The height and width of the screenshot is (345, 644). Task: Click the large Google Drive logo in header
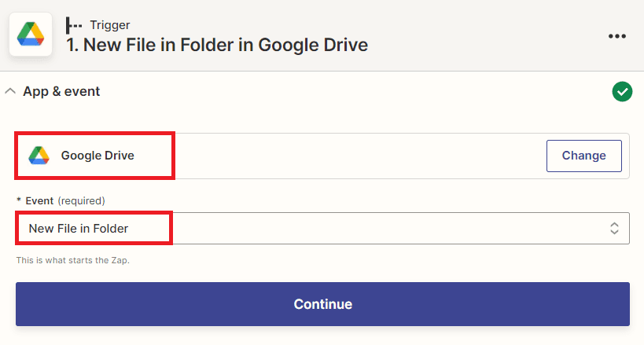pos(31,35)
